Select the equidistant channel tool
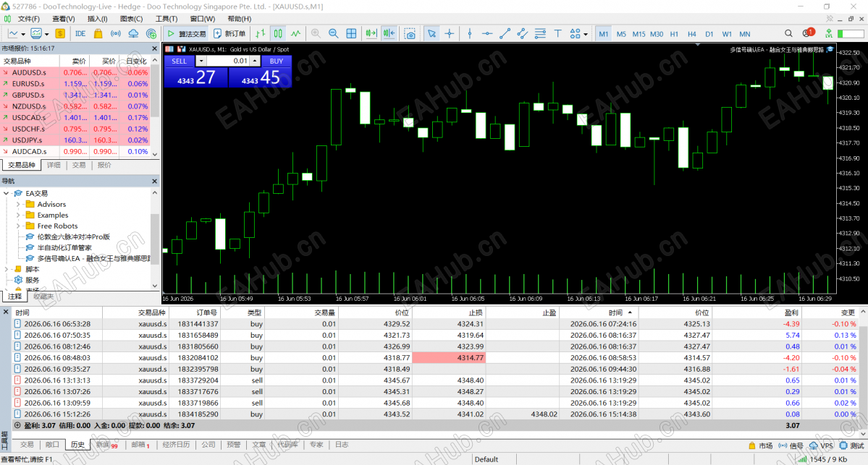The height and width of the screenshot is (465, 868). click(x=523, y=34)
